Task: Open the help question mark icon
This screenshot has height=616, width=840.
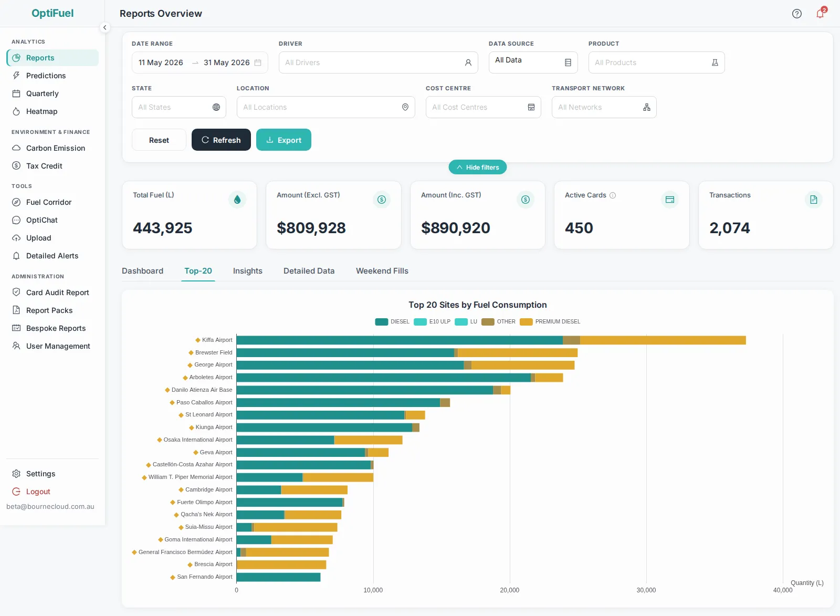Action: 797,14
